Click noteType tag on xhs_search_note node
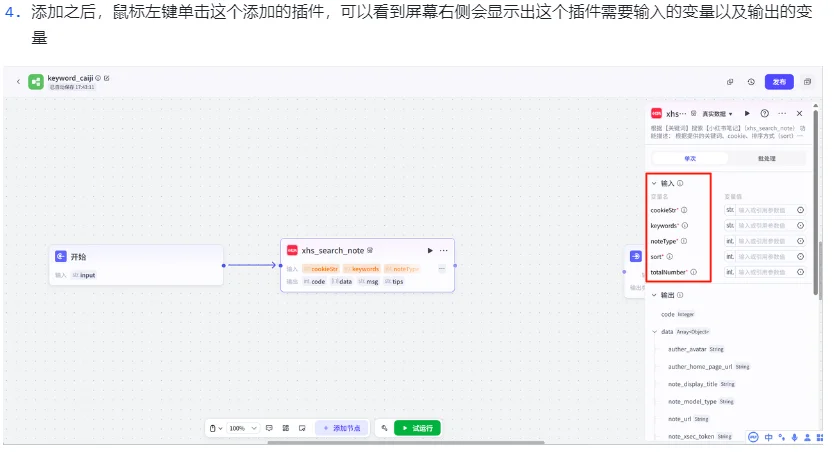 (x=402, y=269)
